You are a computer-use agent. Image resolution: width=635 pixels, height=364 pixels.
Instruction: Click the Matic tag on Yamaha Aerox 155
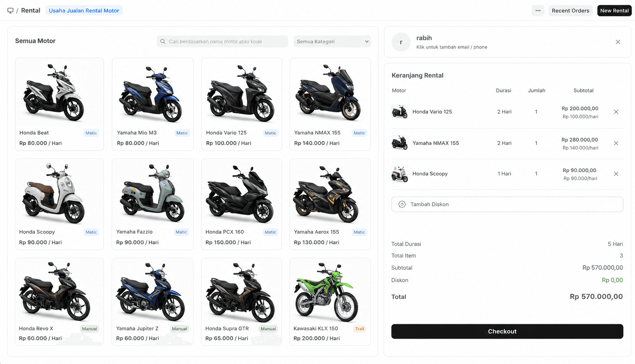[359, 232]
